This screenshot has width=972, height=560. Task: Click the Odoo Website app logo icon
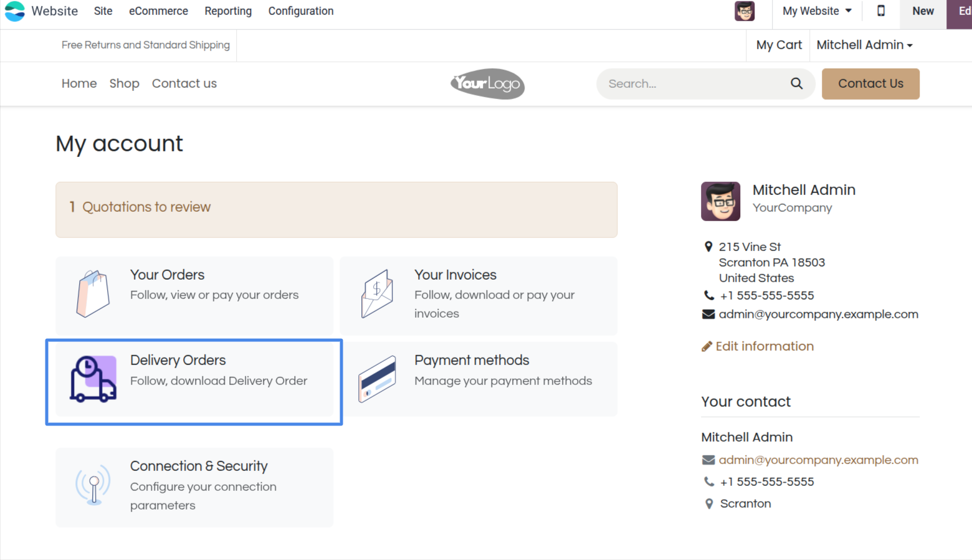(15, 11)
